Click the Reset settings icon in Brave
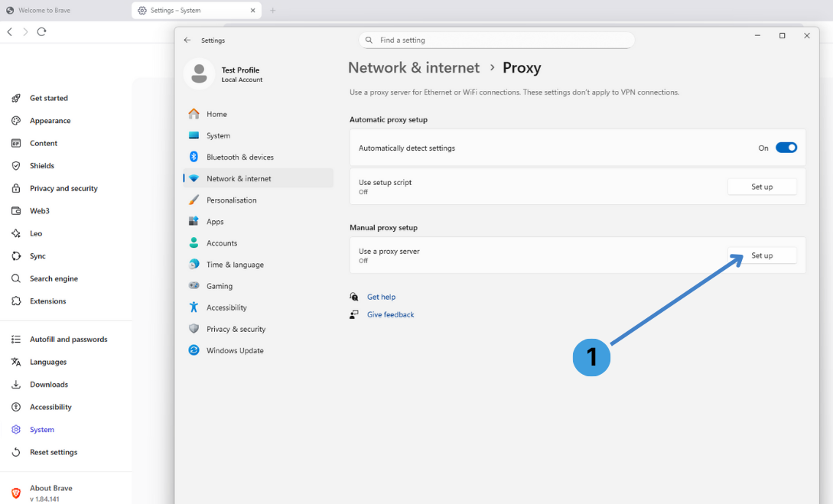This screenshot has height=504, width=833. (x=16, y=452)
